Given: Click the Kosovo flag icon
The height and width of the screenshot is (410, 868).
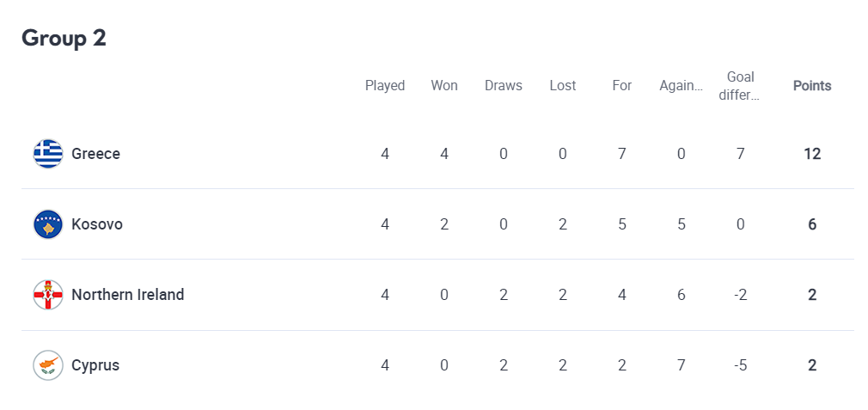Looking at the screenshot, I should [48, 224].
